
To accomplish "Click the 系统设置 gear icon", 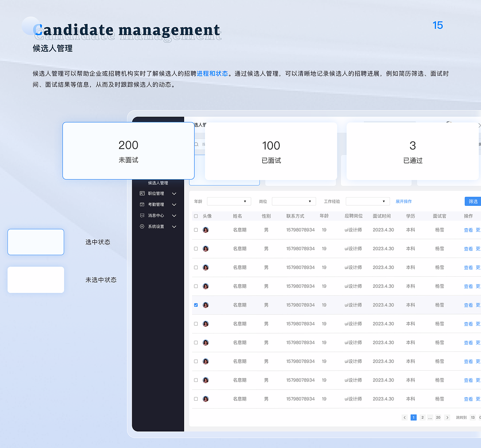I will click(x=142, y=226).
